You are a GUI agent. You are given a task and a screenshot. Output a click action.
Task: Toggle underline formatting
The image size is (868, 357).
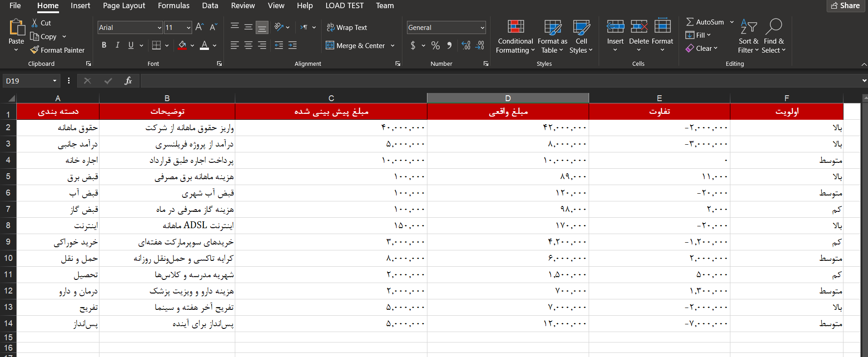click(131, 45)
